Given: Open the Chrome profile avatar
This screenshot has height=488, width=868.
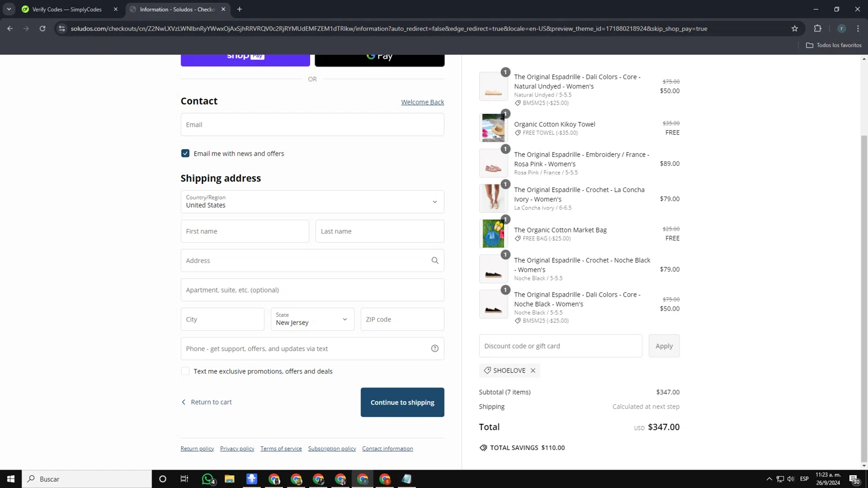Looking at the screenshot, I should pos(841,28).
